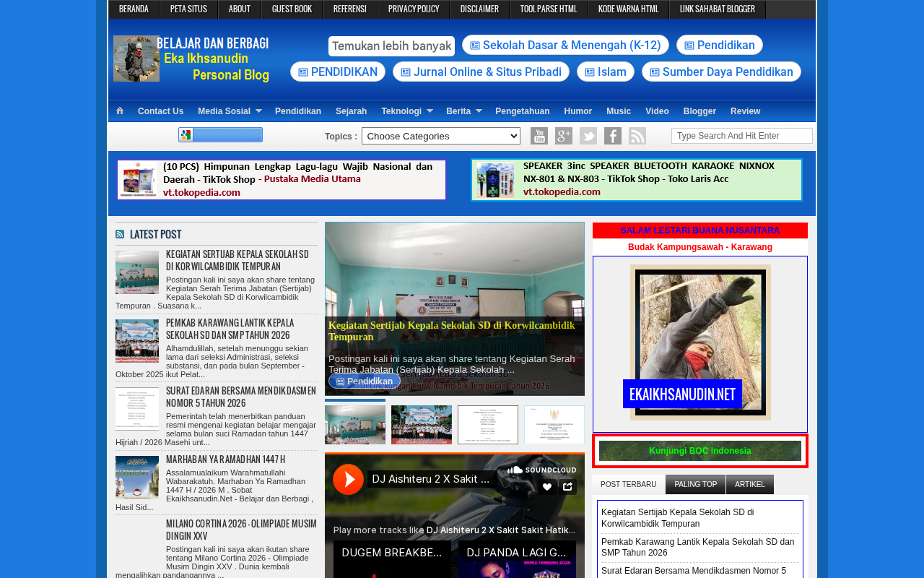
Task: Open Peta Situs in the top bar
Action: click(x=188, y=9)
